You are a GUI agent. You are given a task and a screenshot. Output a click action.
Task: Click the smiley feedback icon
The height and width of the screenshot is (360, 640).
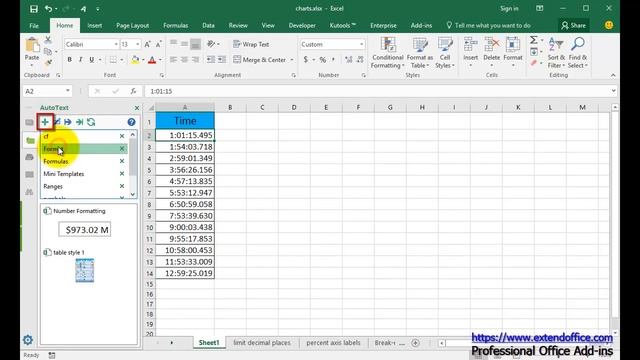(x=609, y=25)
